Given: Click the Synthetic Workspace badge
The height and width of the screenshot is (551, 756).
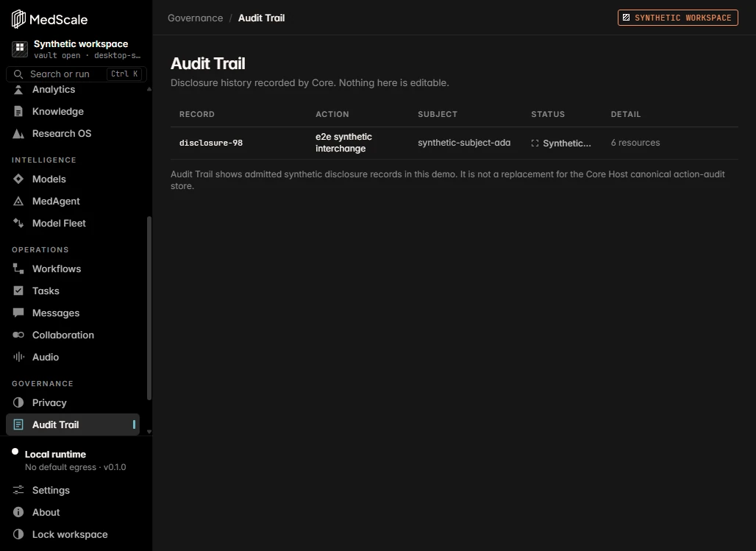Looking at the screenshot, I should (x=677, y=18).
